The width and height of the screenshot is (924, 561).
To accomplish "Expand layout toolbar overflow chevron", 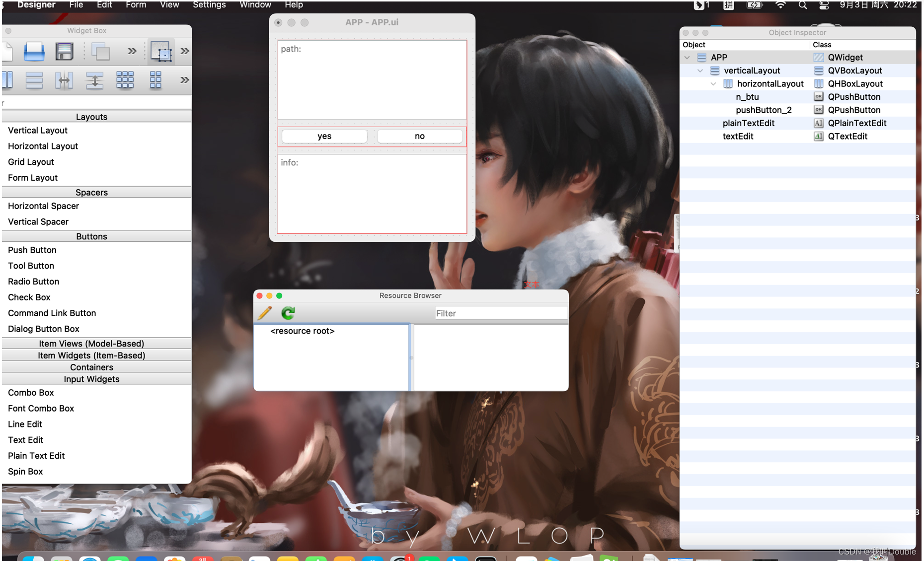I will tap(184, 80).
